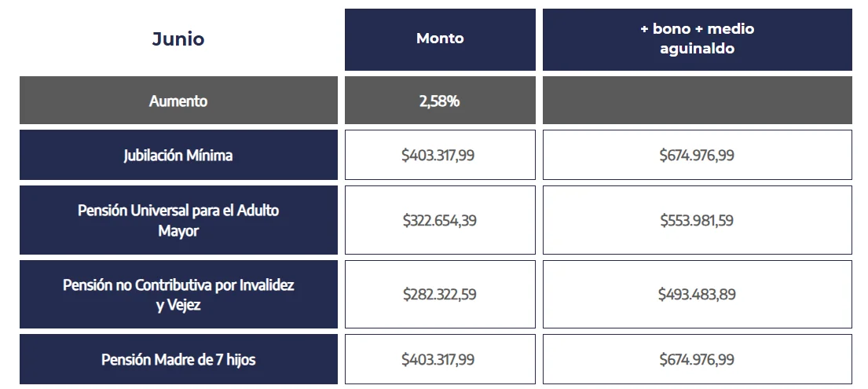The image size is (868, 389).
Task: Select the Pensión Madre de 7 hijos label
Action: coord(178,359)
